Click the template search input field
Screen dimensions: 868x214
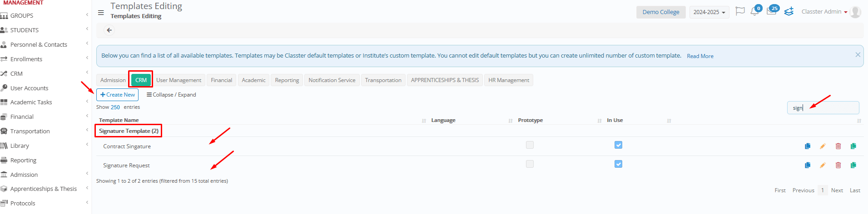pos(823,108)
